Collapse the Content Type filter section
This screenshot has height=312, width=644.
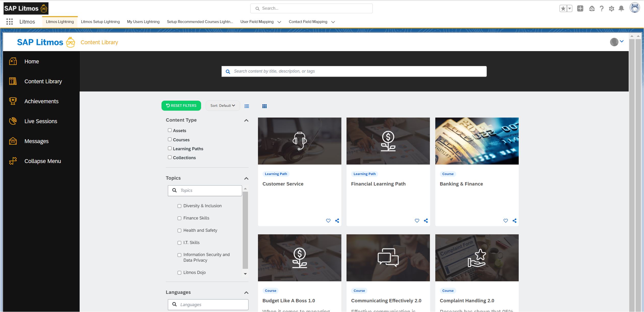(246, 120)
